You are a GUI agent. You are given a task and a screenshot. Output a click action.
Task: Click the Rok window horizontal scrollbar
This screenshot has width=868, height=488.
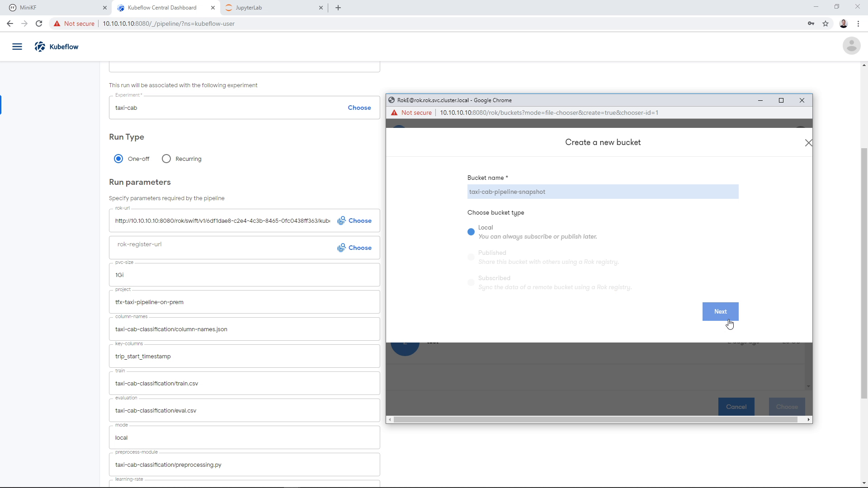(595, 419)
